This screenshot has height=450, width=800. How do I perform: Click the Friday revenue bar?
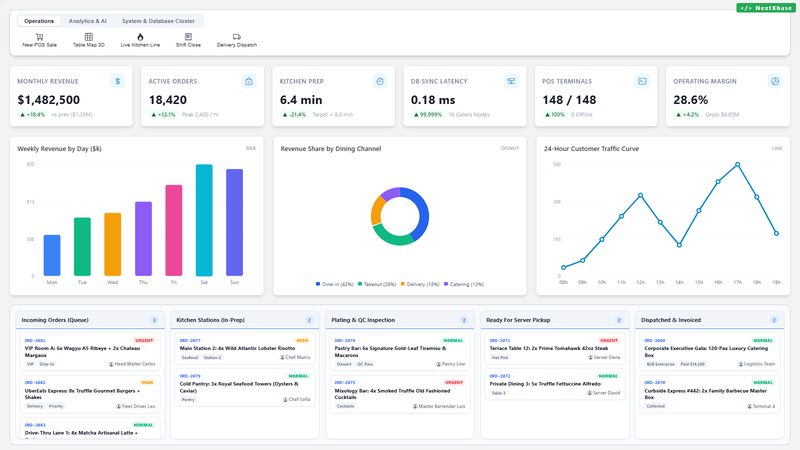point(173,230)
